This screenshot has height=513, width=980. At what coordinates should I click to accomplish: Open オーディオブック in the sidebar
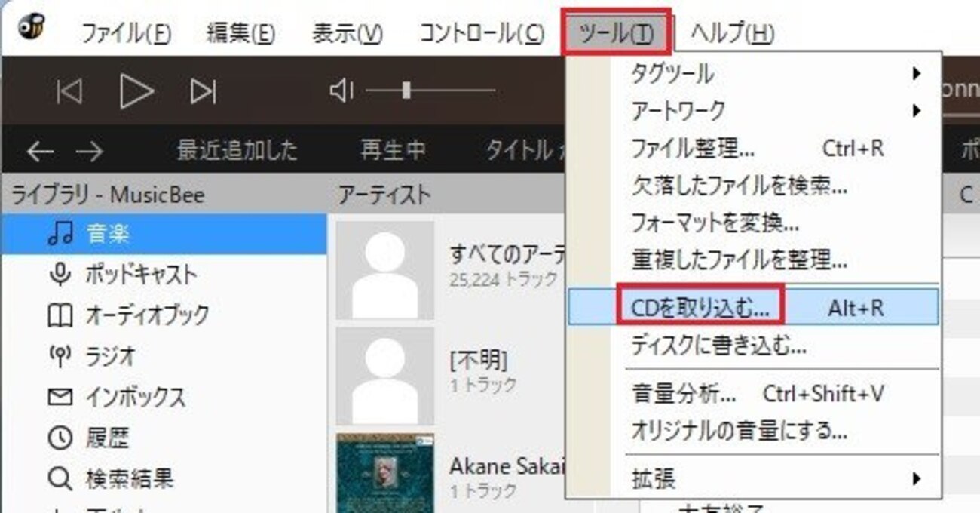(x=164, y=315)
